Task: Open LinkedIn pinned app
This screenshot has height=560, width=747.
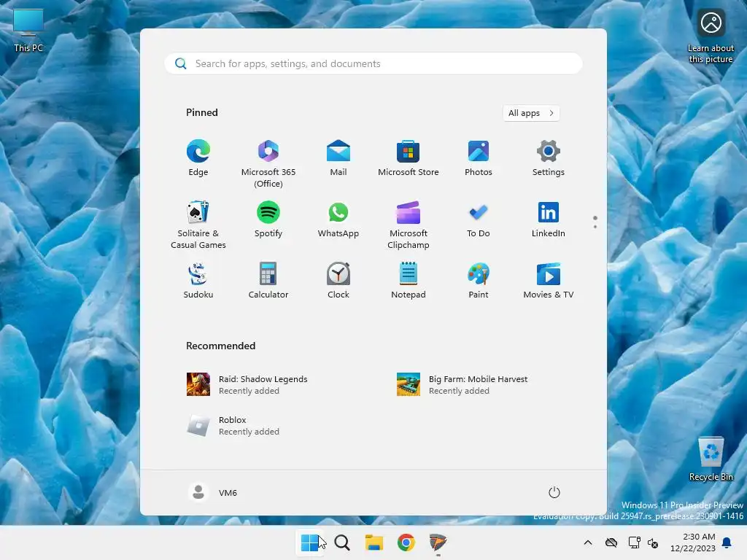Action: click(x=549, y=220)
